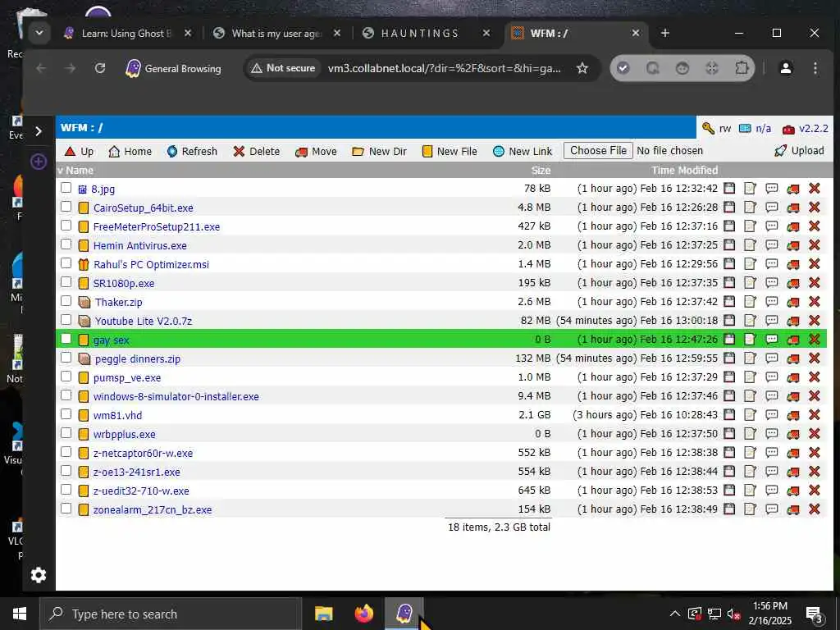Tick wm81.vhd checkbox
The height and width of the screenshot is (630, 840).
(66, 414)
